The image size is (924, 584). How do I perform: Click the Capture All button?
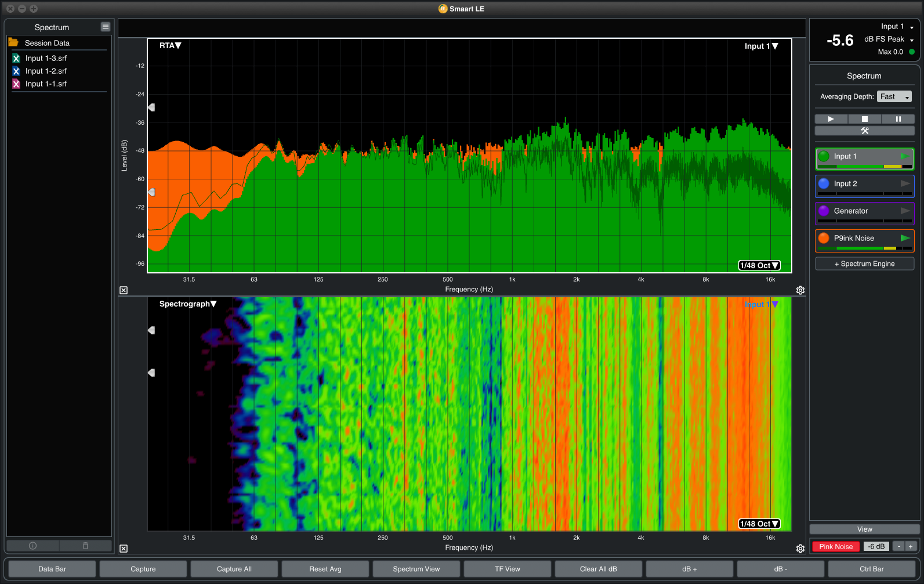(x=234, y=569)
